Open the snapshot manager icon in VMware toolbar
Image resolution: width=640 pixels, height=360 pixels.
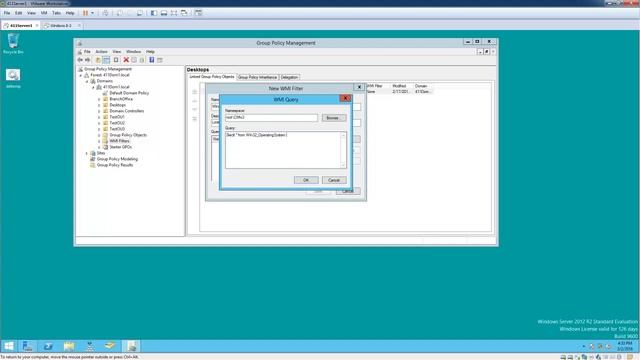coord(140,13)
